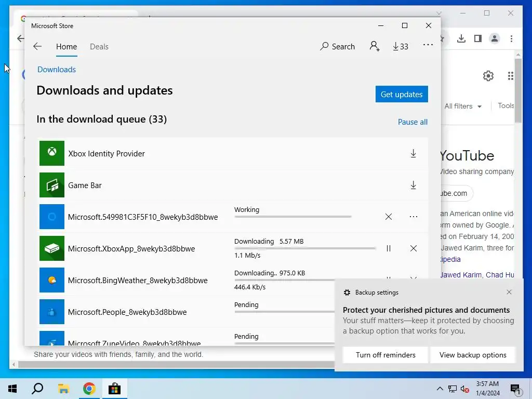Image resolution: width=532 pixels, height=399 pixels.
Task: Open File Explorer from the taskbar
Action: pos(63,389)
